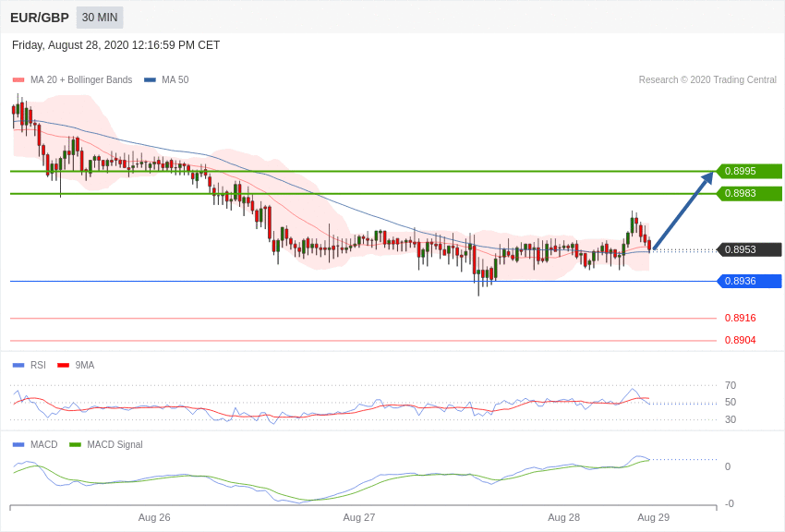Screen dimensions: 785x532
Task: Click the MA 50 legend swatch
Action: (150, 80)
